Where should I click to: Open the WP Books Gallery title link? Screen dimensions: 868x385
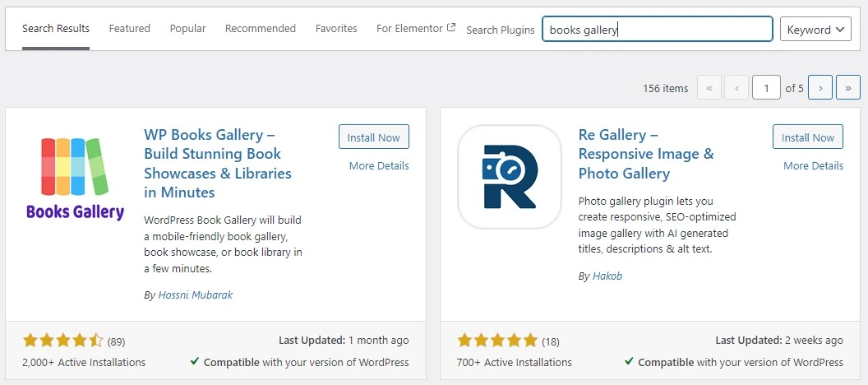click(x=218, y=164)
